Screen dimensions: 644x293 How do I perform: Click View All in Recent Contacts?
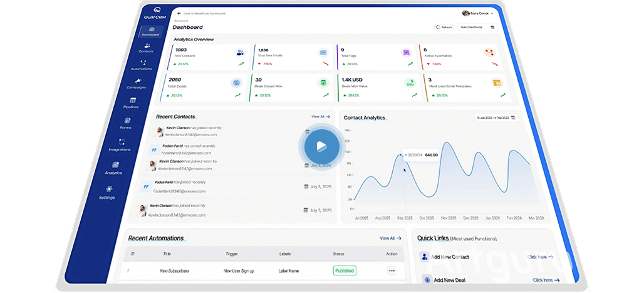point(320,117)
